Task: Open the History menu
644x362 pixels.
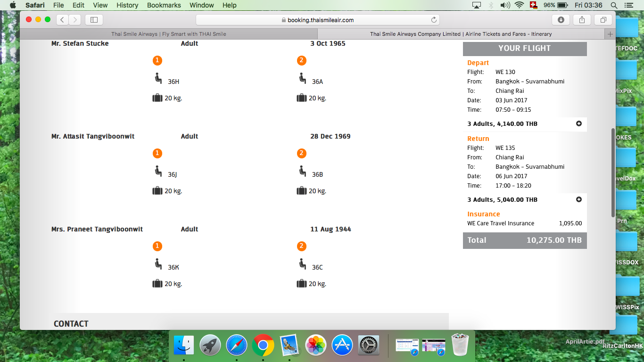Action: [127, 5]
